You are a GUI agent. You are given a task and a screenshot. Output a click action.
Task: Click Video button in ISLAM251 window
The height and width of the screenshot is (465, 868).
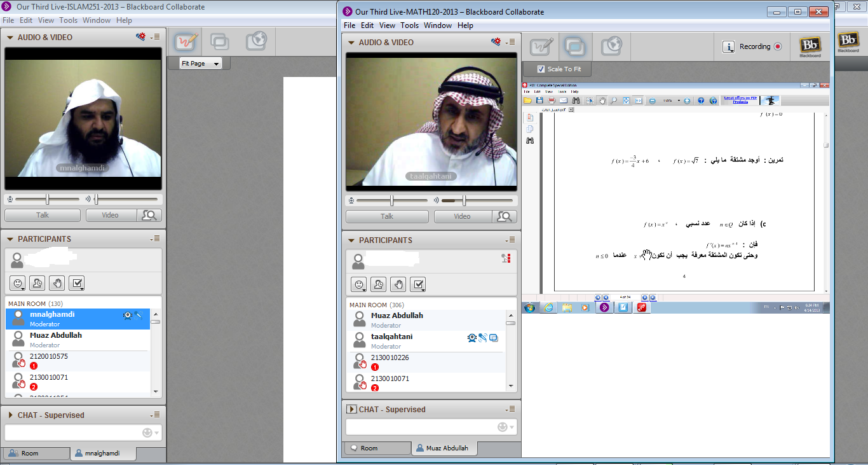(x=111, y=215)
